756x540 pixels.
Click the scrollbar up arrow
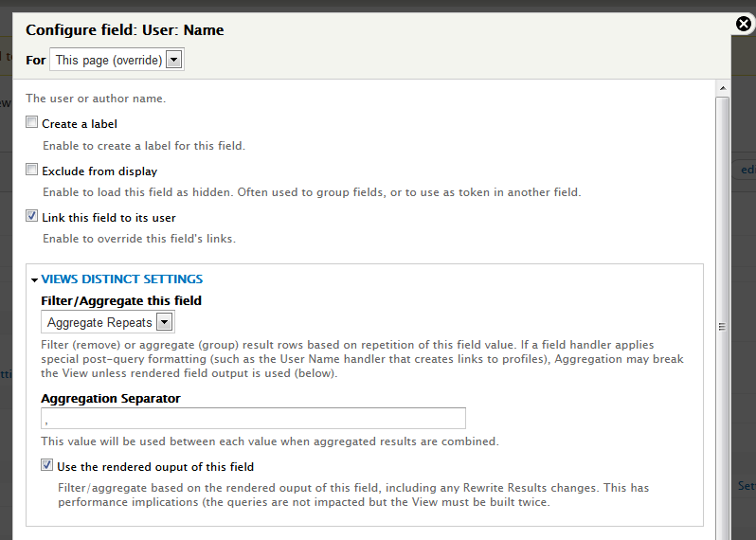pyautogui.click(x=723, y=86)
